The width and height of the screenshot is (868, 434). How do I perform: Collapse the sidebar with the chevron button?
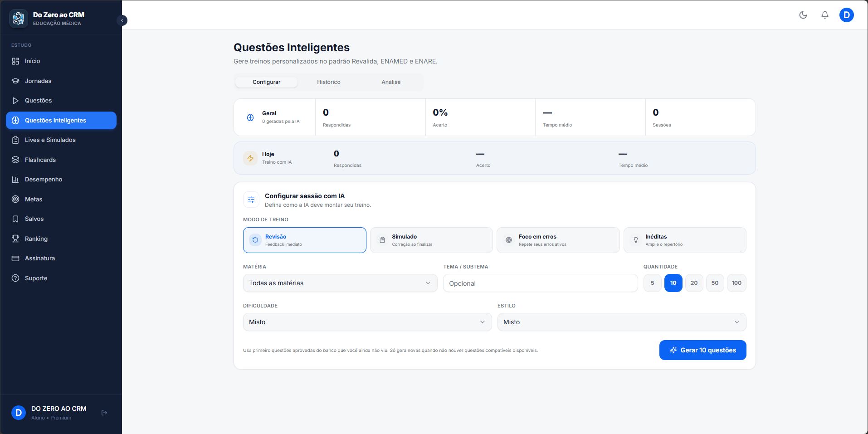coord(122,20)
